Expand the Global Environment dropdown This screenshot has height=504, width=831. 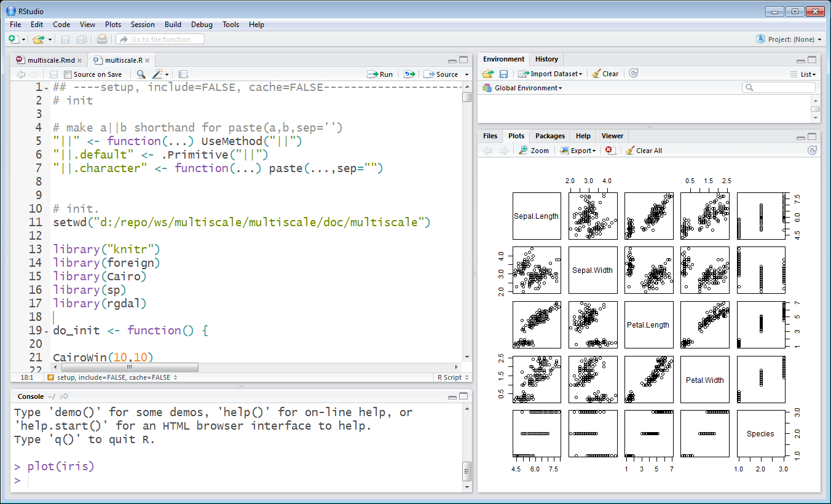tap(528, 88)
